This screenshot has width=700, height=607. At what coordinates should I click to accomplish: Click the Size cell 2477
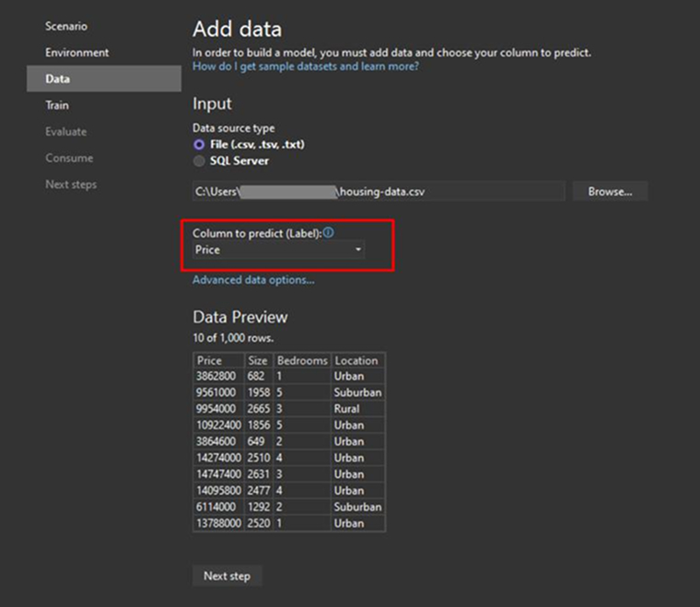259,491
